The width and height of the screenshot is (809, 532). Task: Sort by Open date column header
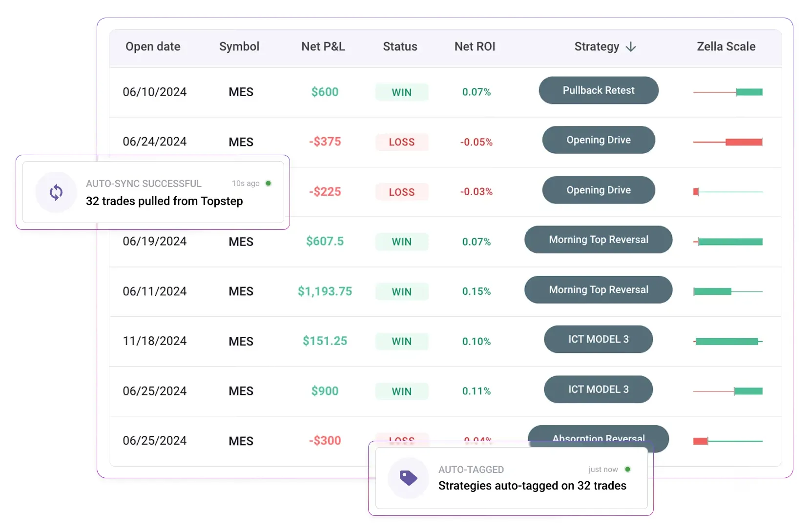click(x=153, y=46)
